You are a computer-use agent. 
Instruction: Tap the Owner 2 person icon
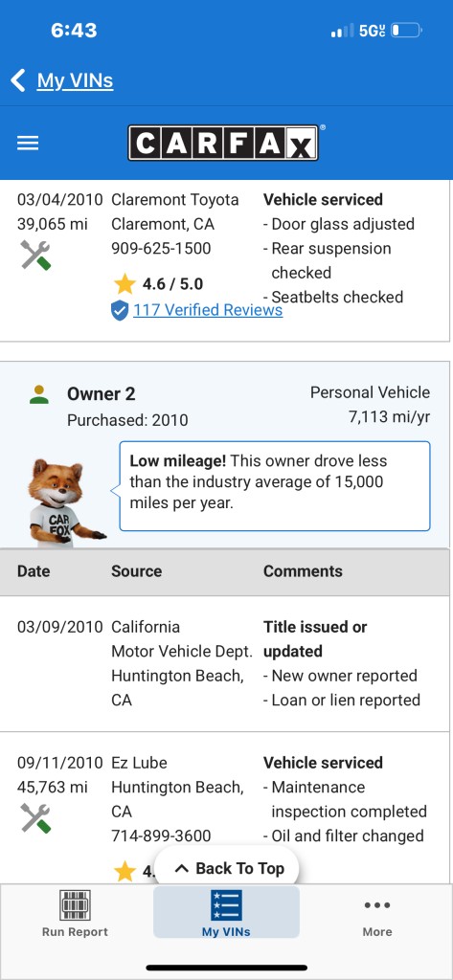tap(39, 394)
